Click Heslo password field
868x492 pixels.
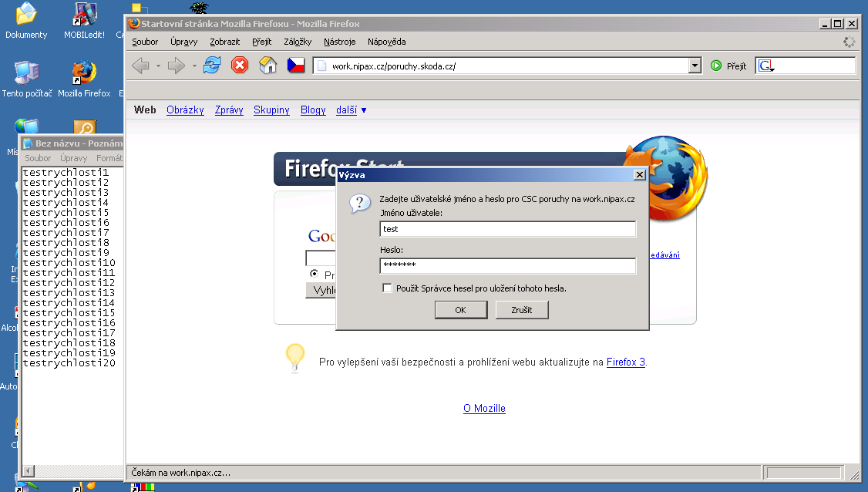[x=508, y=265]
